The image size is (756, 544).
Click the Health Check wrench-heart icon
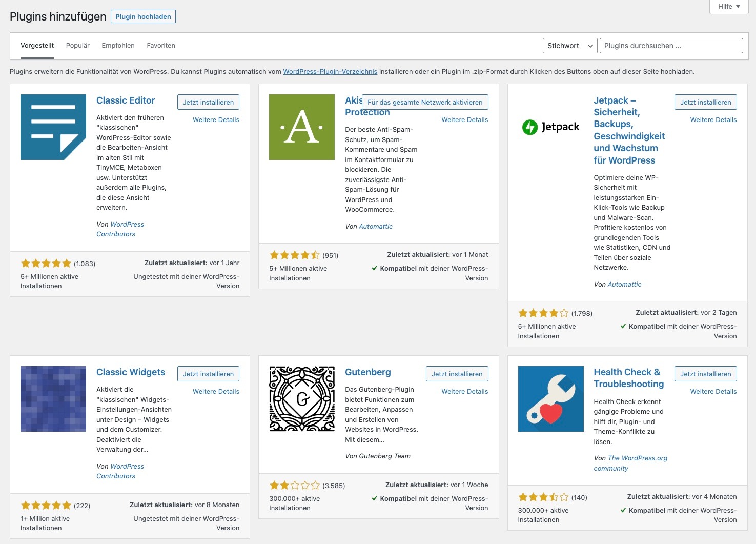click(x=551, y=399)
